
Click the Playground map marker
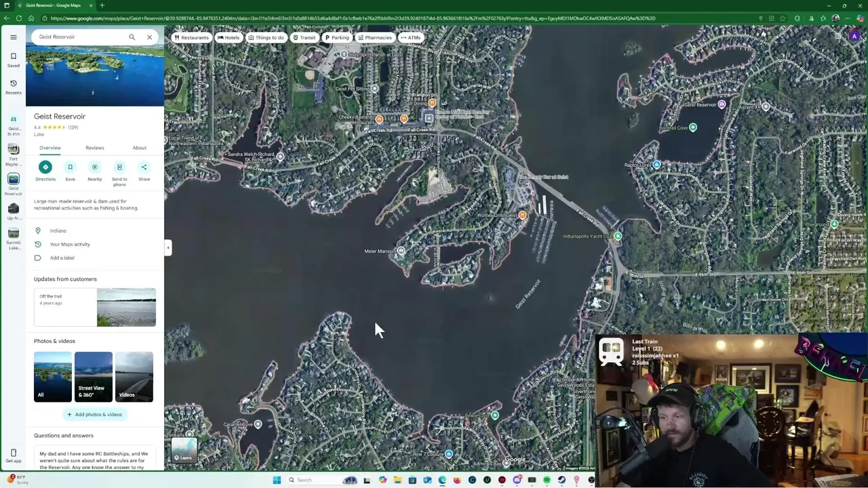(834, 224)
